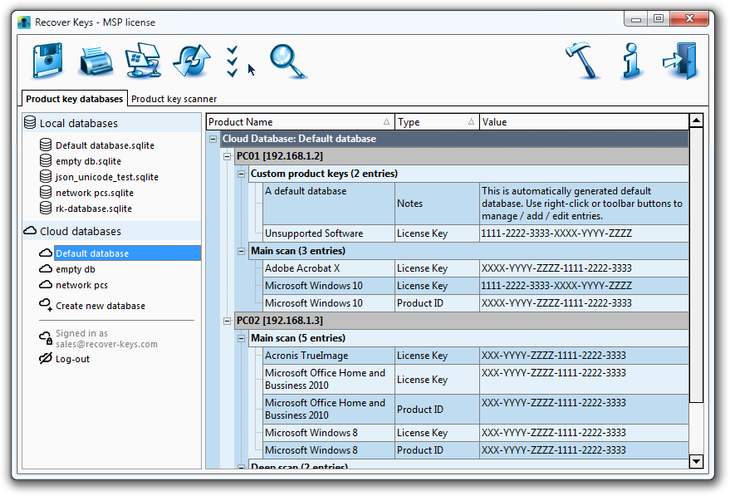Click scroll up arrow of key list
The height and width of the screenshot is (496, 730).
coord(696,121)
